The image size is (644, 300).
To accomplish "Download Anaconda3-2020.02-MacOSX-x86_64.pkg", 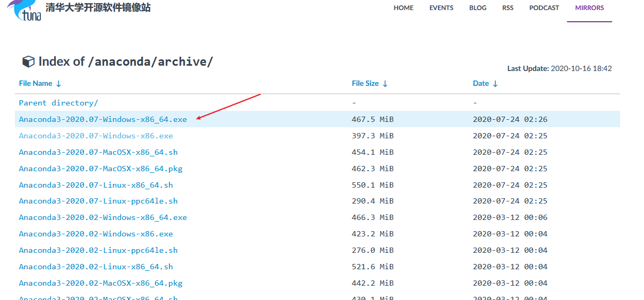I will click(x=100, y=283).
